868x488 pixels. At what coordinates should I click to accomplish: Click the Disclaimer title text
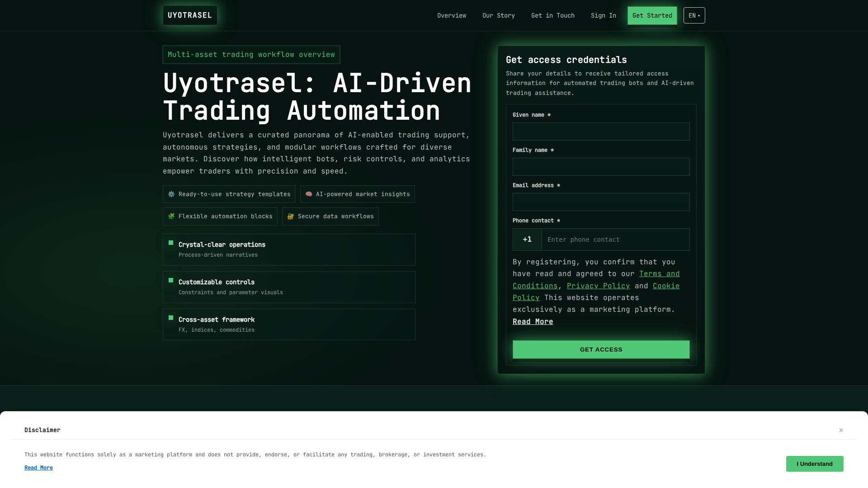click(x=42, y=430)
